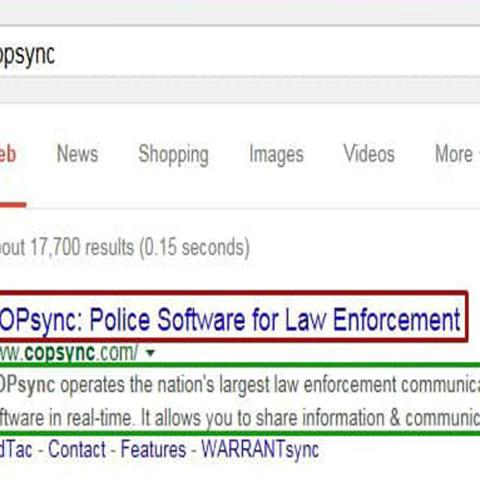Viewport: 480px width, 480px height.
Task: Open the Contact sitelink
Action: 77,449
